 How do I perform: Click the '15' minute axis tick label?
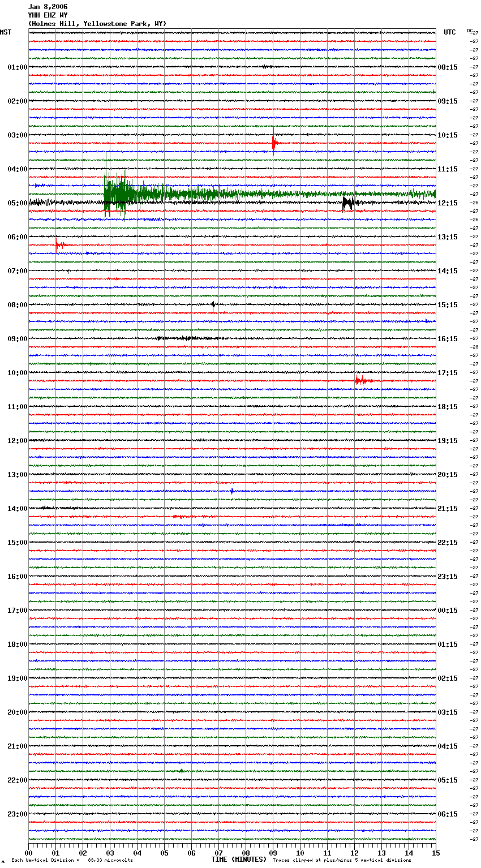436,853
